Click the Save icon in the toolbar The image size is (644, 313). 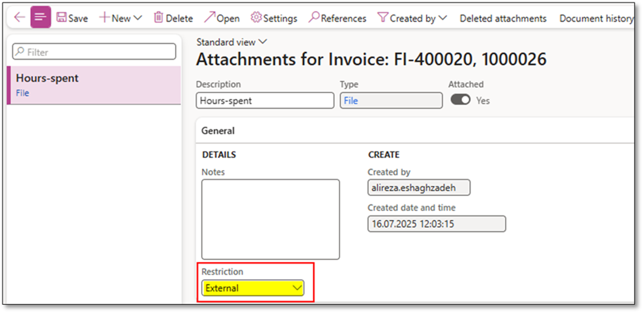(63, 17)
